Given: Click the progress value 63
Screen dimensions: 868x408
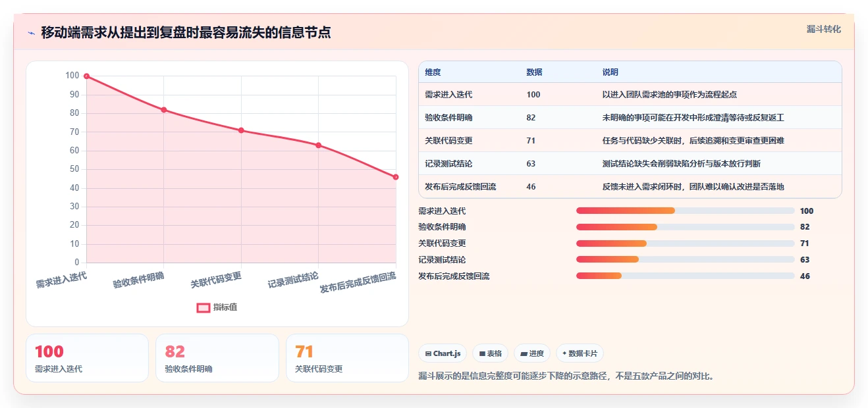Looking at the screenshot, I should tap(805, 260).
